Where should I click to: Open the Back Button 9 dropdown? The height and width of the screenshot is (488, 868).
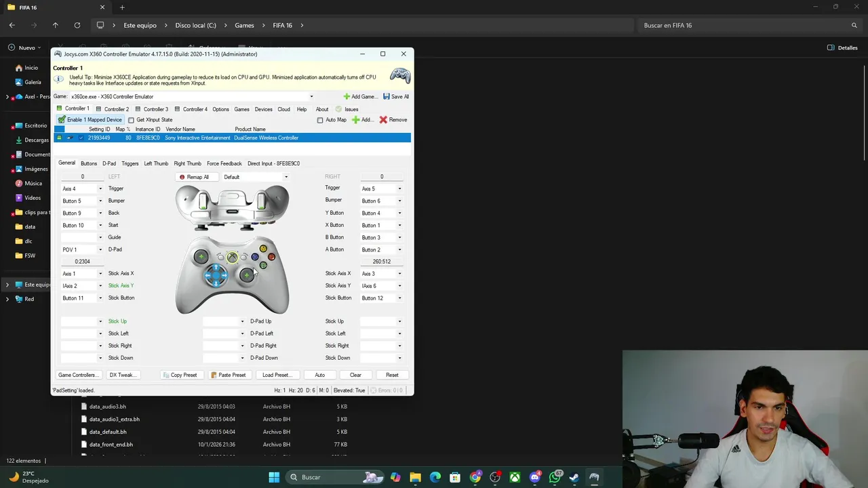(x=100, y=213)
